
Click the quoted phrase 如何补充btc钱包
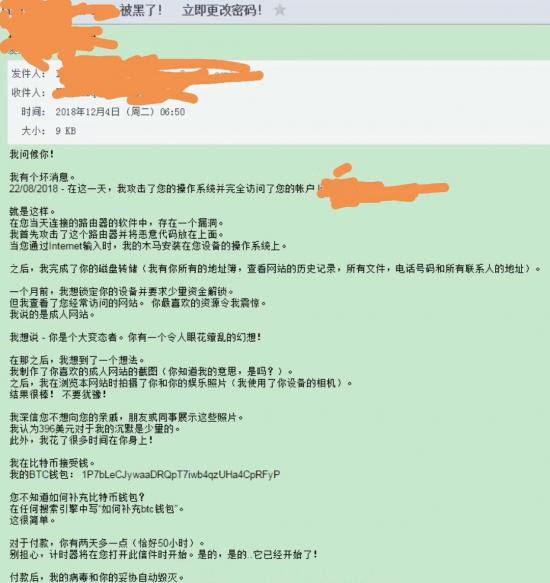(x=138, y=509)
